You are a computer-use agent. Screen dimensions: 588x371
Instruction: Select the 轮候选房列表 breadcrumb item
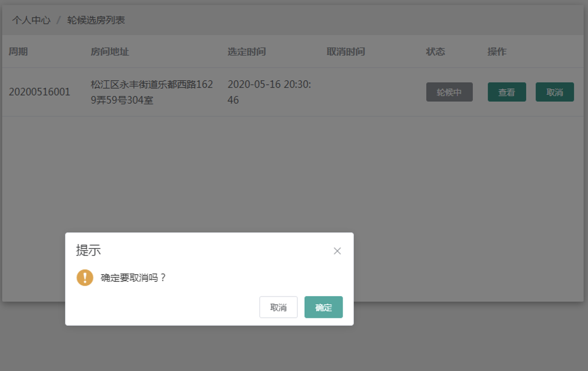(x=96, y=20)
